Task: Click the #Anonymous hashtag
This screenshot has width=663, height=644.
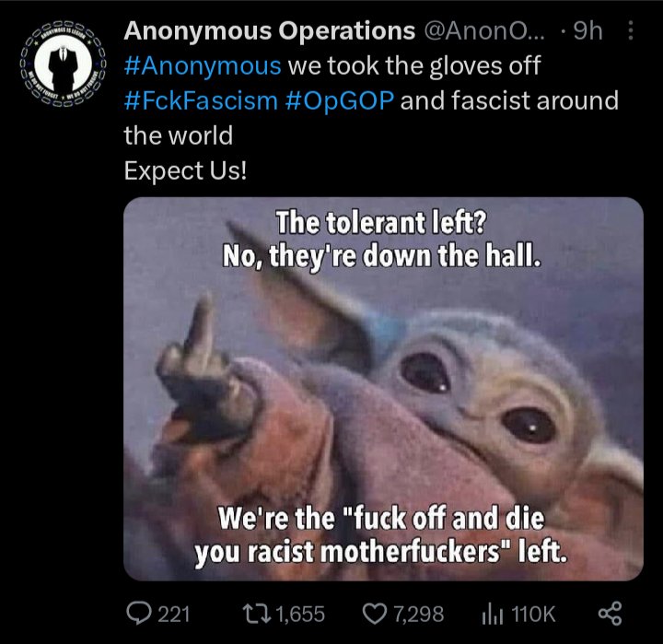Action: click(202, 66)
